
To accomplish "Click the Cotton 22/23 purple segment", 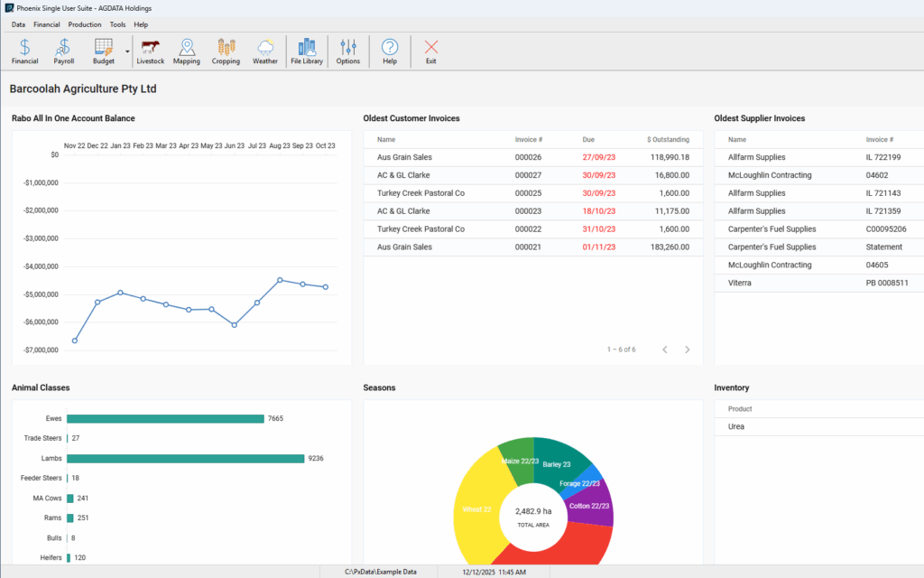I will click(x=589, y=506).
